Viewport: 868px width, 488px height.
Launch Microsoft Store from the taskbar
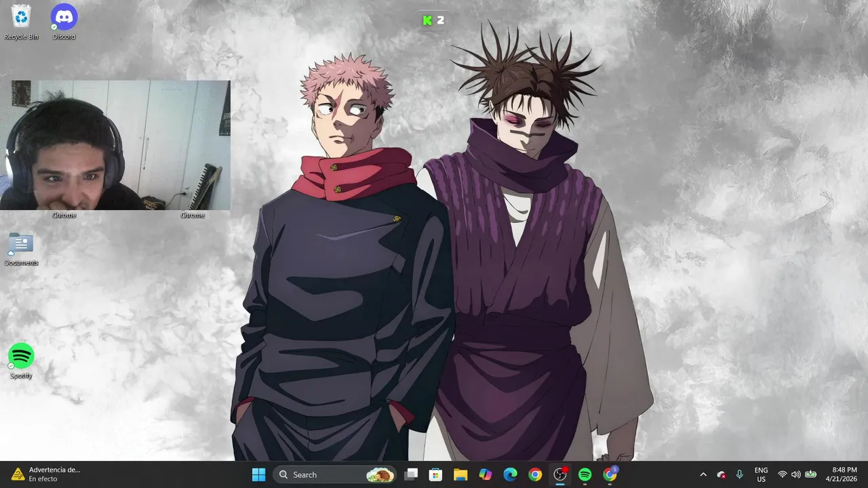click(435, 474)
